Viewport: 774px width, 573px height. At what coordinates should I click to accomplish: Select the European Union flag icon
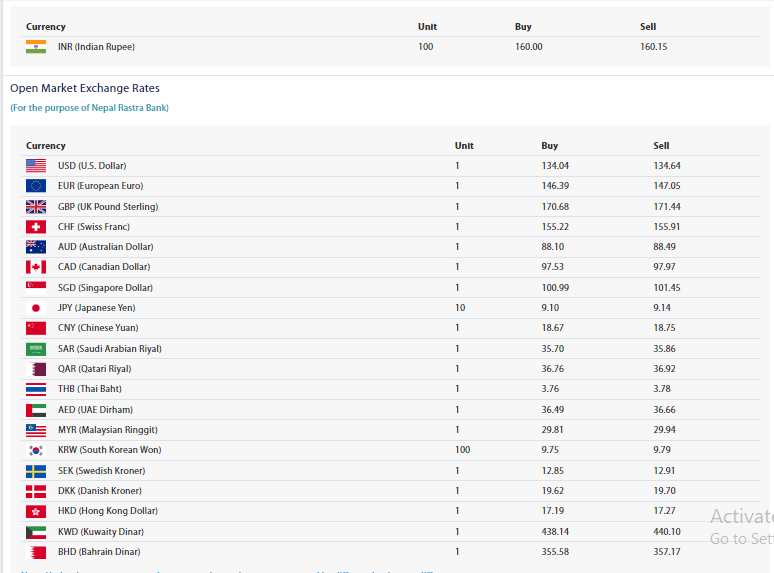(36, 186)
